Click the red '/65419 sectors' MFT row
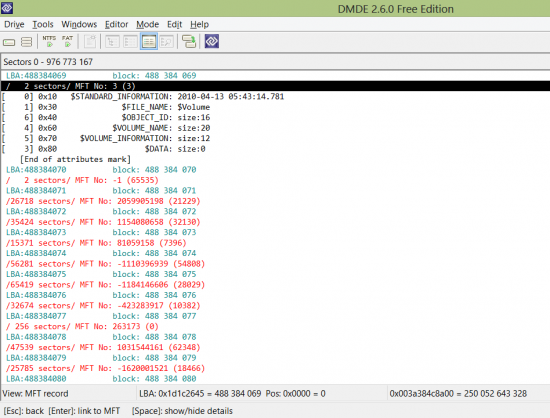 pos(105,285)
